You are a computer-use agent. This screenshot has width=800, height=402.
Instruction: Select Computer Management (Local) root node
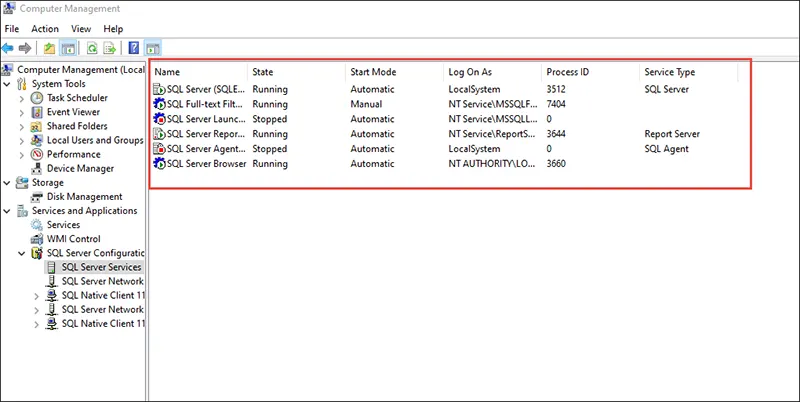tap(81, 70)
